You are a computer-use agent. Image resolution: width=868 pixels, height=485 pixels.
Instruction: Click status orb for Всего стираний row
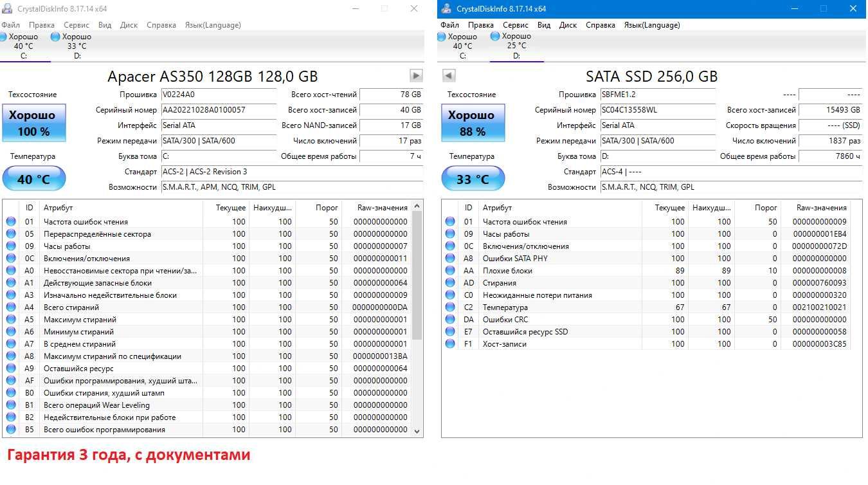(x=11, y=307)
